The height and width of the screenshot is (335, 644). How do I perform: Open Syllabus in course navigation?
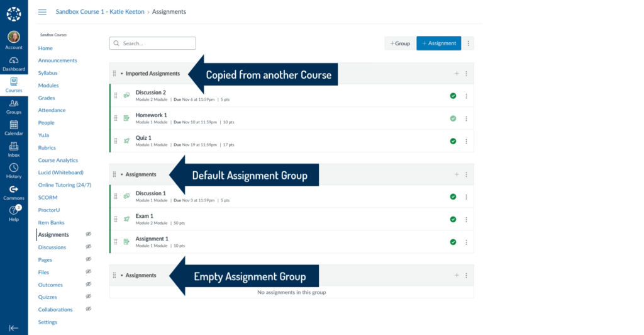tap(48, 73)
